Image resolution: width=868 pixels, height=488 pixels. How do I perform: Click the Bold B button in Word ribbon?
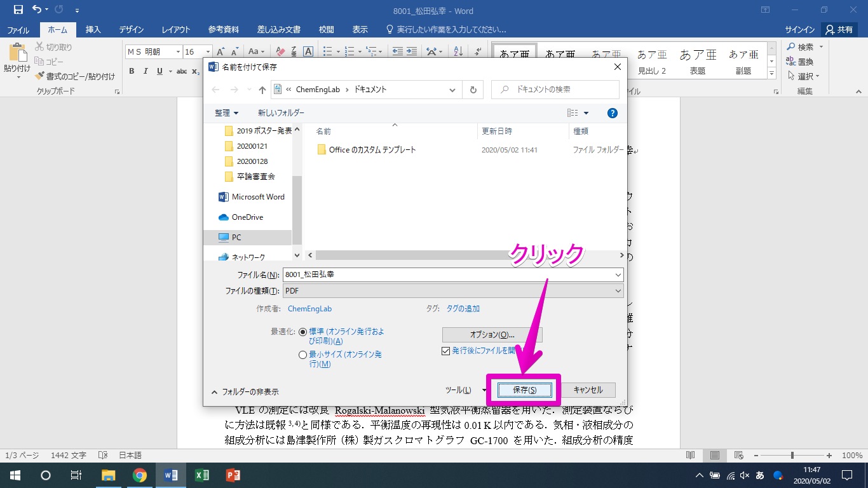click(132, 71)
